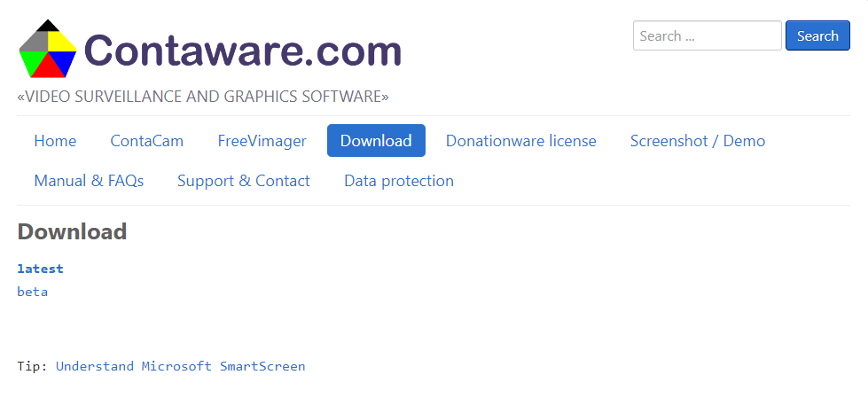Viewport: 868px width, 398px height.
Task: Open the Understand Microsoft SmartScreen link
Action: point(181,366)
